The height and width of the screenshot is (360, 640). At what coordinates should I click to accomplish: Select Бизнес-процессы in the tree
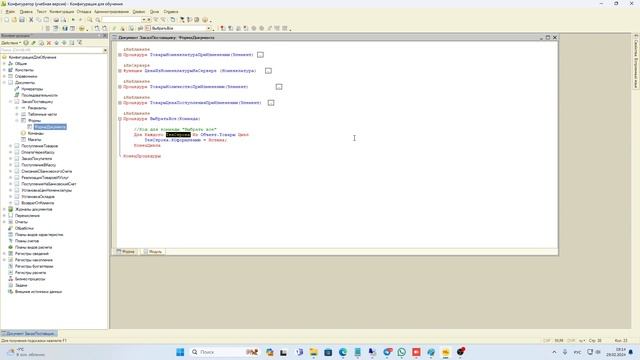(x=30, y=279)
